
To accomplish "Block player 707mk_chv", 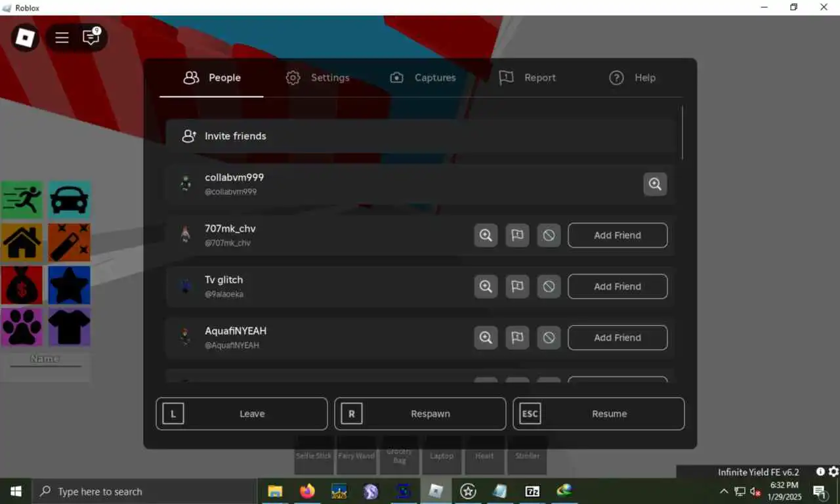I will coord(549,235).
